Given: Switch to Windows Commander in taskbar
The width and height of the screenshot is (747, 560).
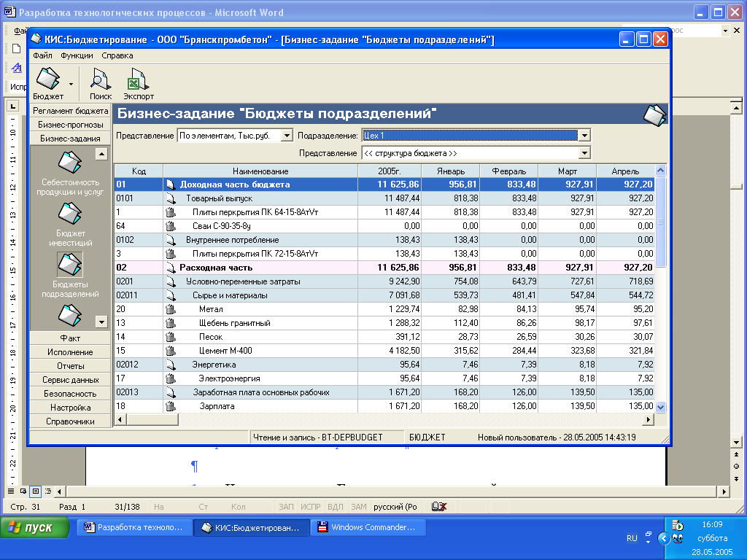Looking at the screenshot, I should click(x=368, y=528).
